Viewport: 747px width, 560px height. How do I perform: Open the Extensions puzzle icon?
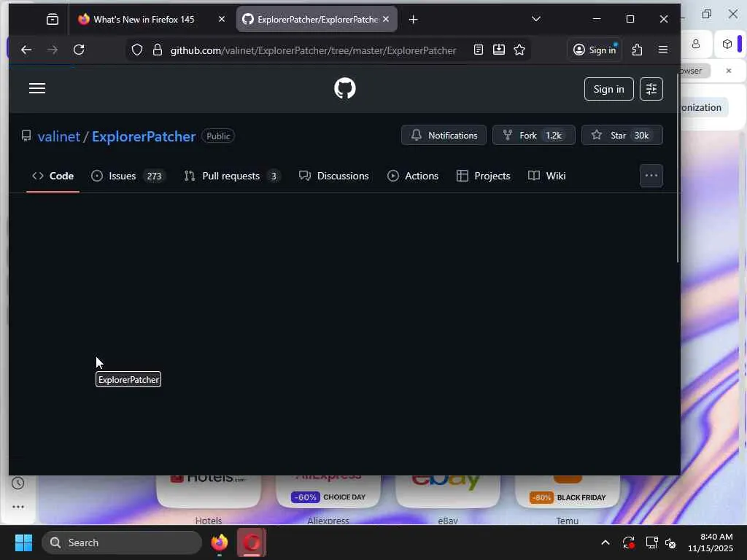pos(637,50)
